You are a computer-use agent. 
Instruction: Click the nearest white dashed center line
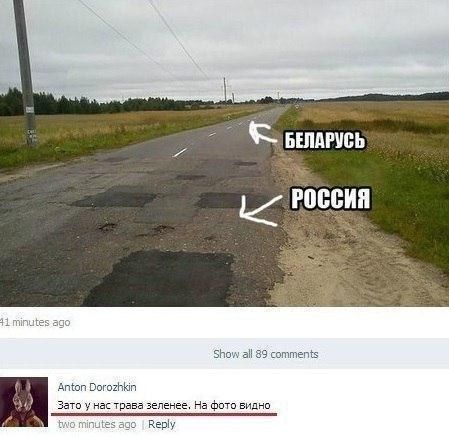coord(180,153)
